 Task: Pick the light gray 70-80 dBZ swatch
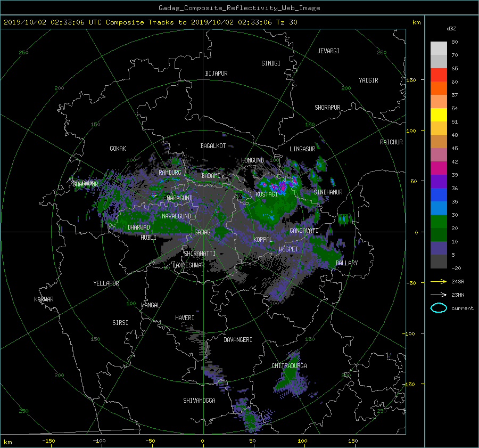[439, 48]
